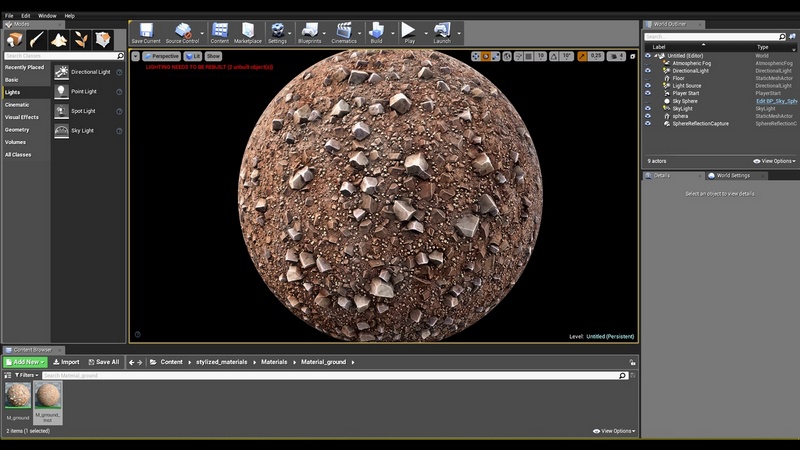The width and height of the screenshot is (800, 450).
Task: Click the Settings toolbar icon
Action: (x=277, y=32)
